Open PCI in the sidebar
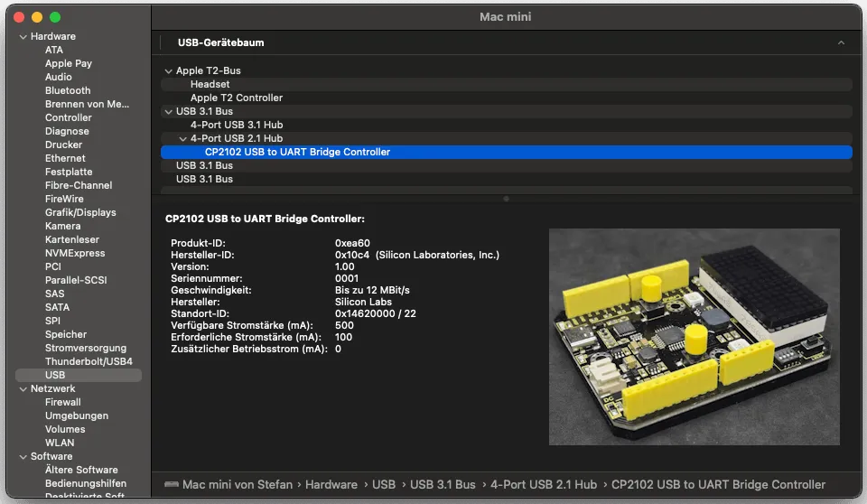The height and width of the screenshot is (504, 867). pyautogui.click(x=53, y=266)
